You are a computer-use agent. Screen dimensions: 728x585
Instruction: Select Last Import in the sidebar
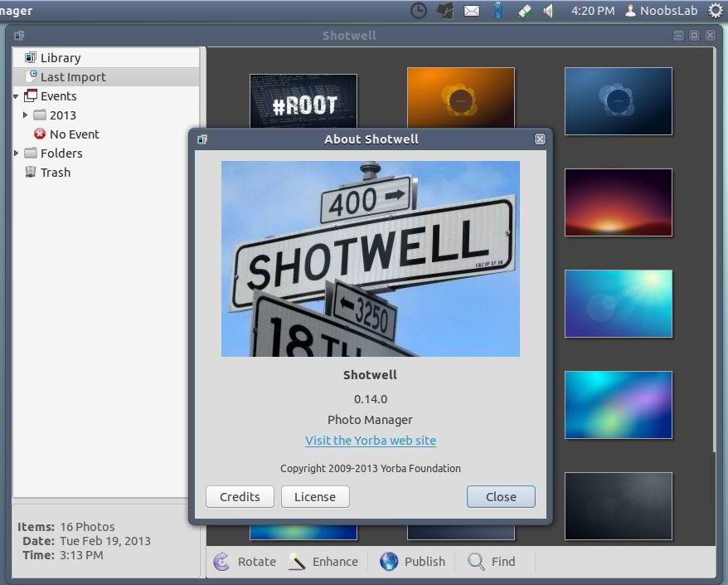point(106,76)
